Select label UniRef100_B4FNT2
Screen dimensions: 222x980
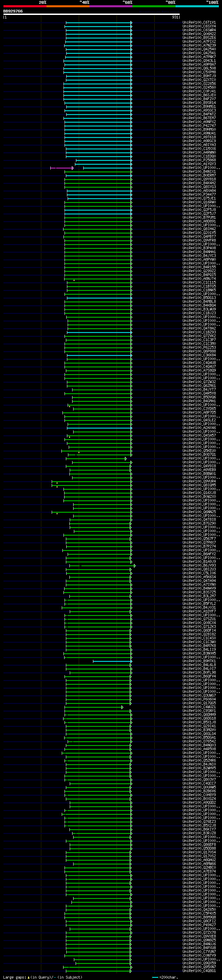(199, 114)
